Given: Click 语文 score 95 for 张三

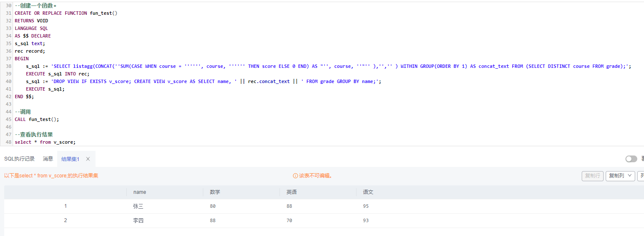Looking at the screenshot, I should [366, 206].
